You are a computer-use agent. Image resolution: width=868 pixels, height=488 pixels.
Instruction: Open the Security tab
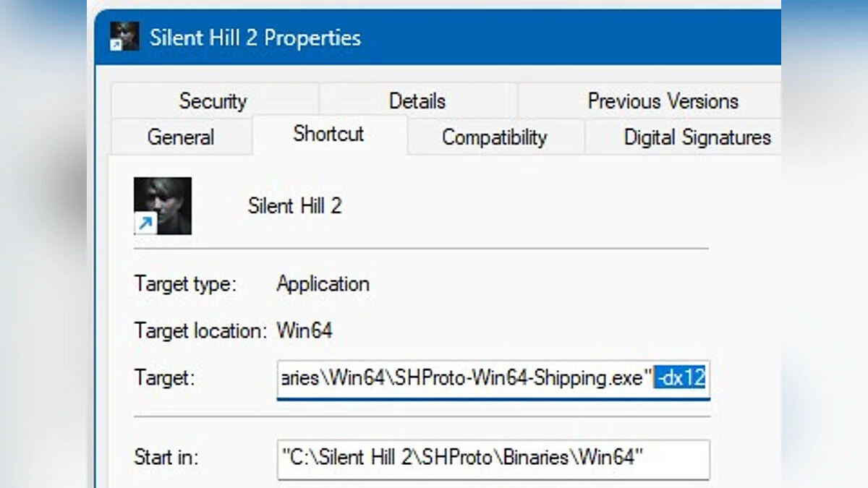[x=213, y=100]
